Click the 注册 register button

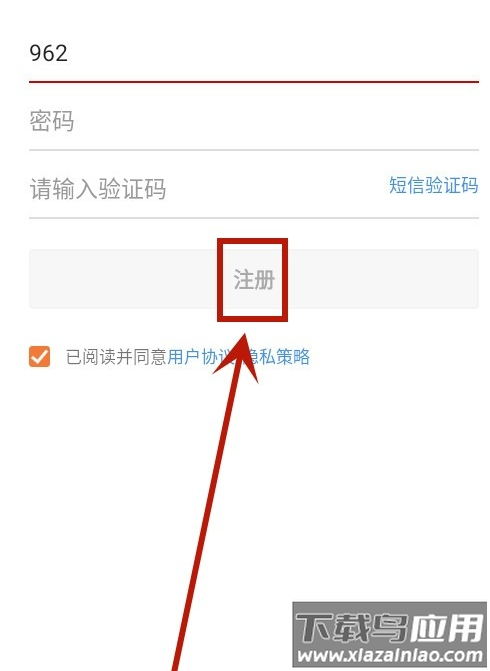(x=254, y=279)
